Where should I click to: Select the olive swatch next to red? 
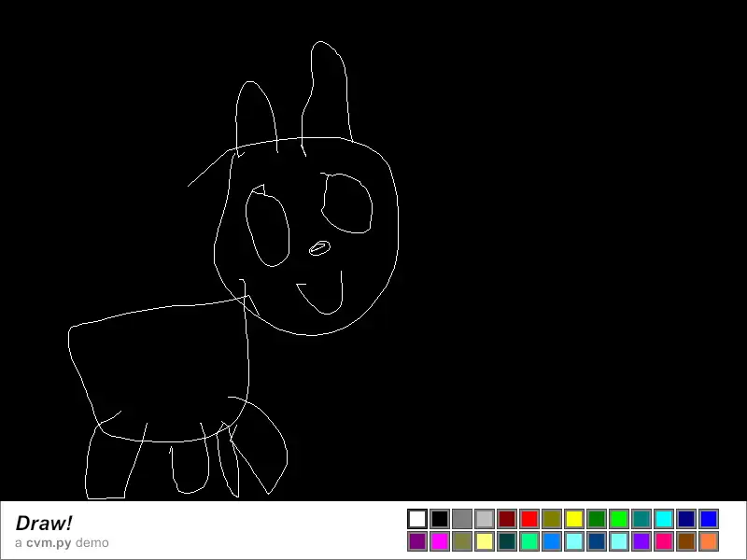[552, 519]
